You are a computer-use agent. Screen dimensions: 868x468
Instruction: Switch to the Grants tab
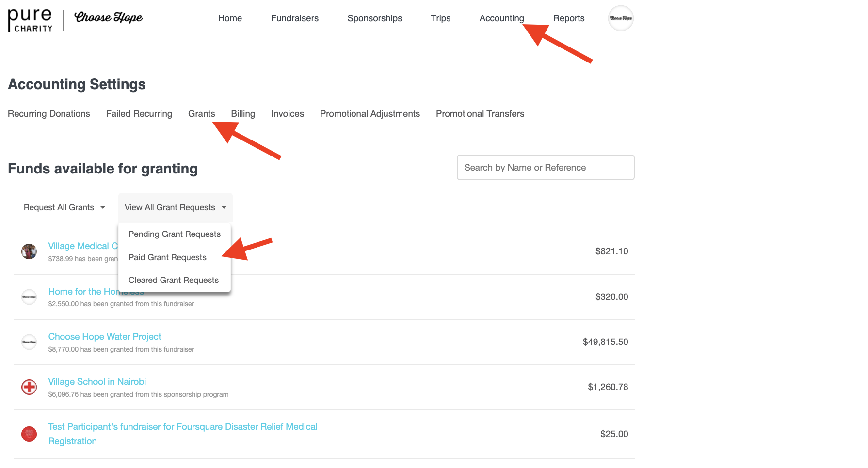point(201,114)
